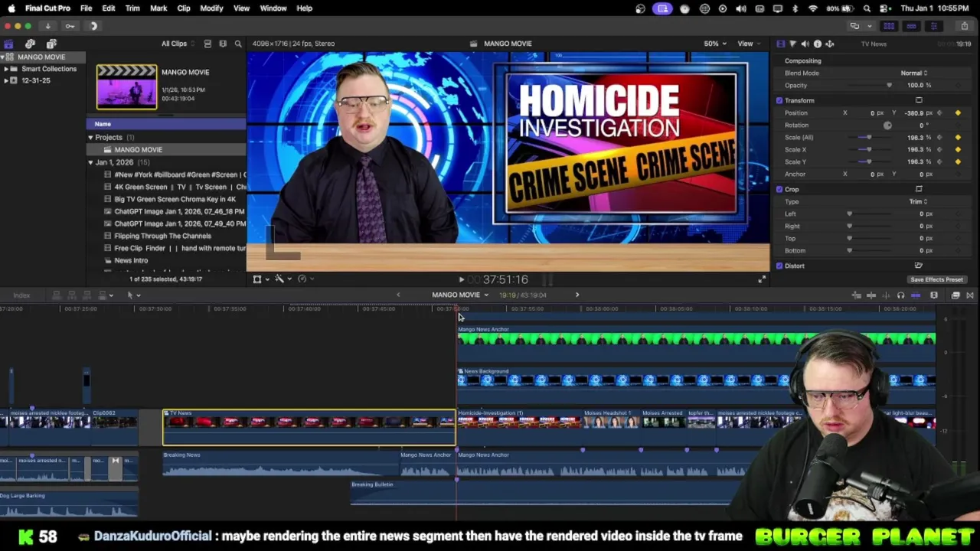
Task: Toggle the Browser panel visibility button
Action: 889,26
